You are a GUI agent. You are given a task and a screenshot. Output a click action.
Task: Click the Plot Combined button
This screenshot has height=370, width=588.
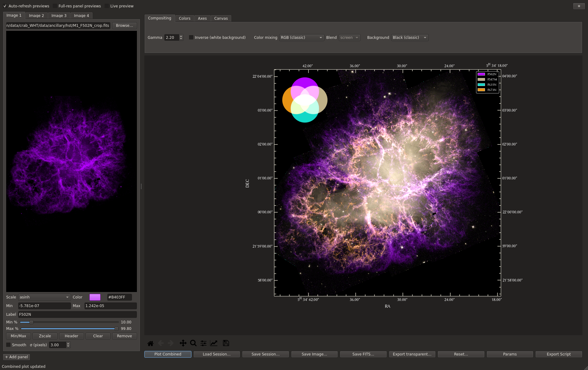pyautogui.click(x=168, y=354)
